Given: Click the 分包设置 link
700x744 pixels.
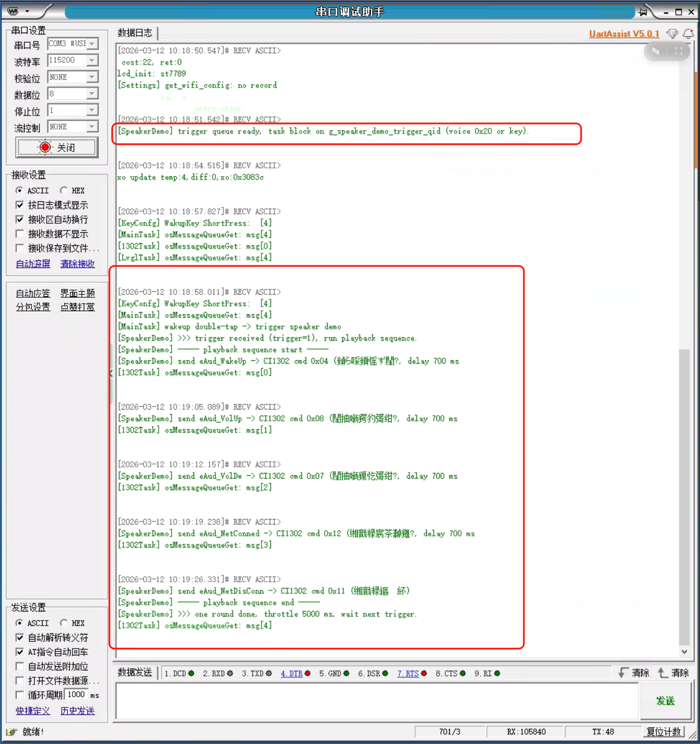Looking at the screenshot, I should 33,307.
